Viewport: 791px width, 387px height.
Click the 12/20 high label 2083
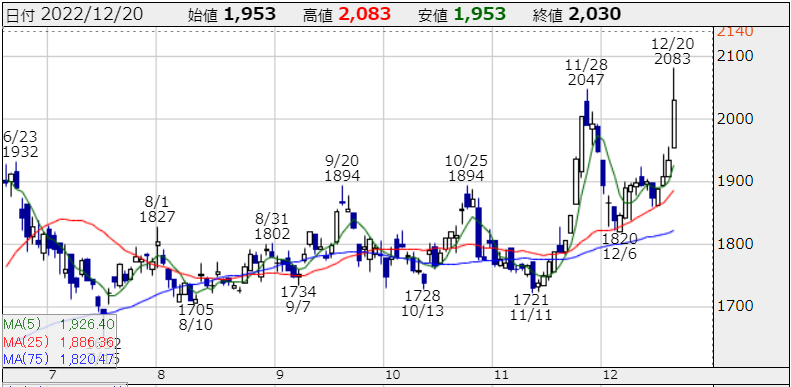672,51
